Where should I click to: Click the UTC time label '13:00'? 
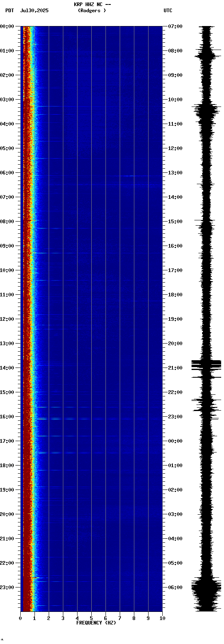point(175,173)
